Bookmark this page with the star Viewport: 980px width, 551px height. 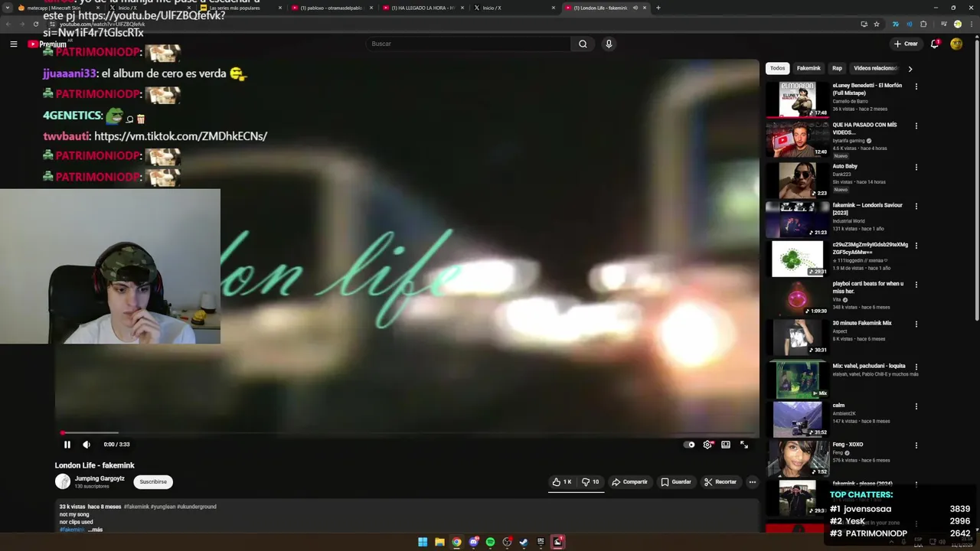(x=877, y=24)
